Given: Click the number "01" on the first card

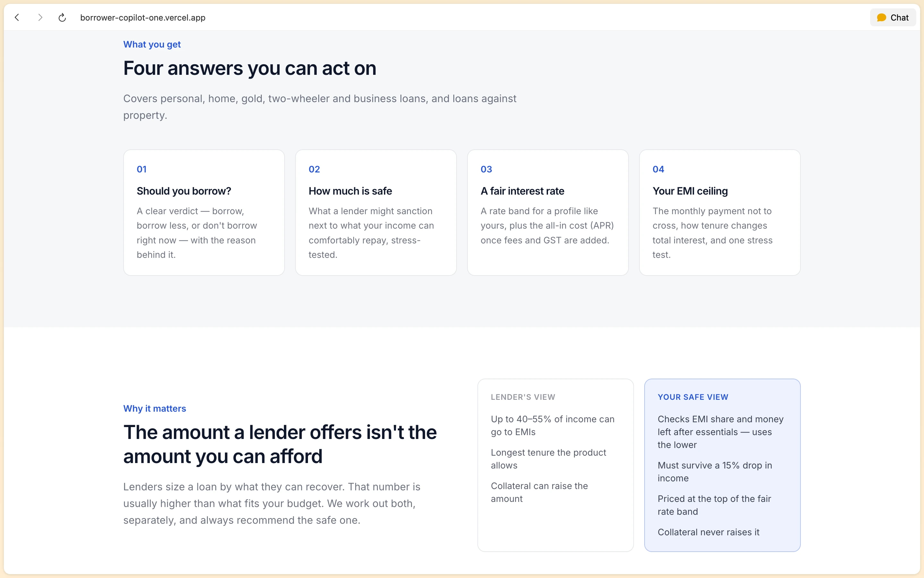Looking at the screenshot, I should pos(142,169).
